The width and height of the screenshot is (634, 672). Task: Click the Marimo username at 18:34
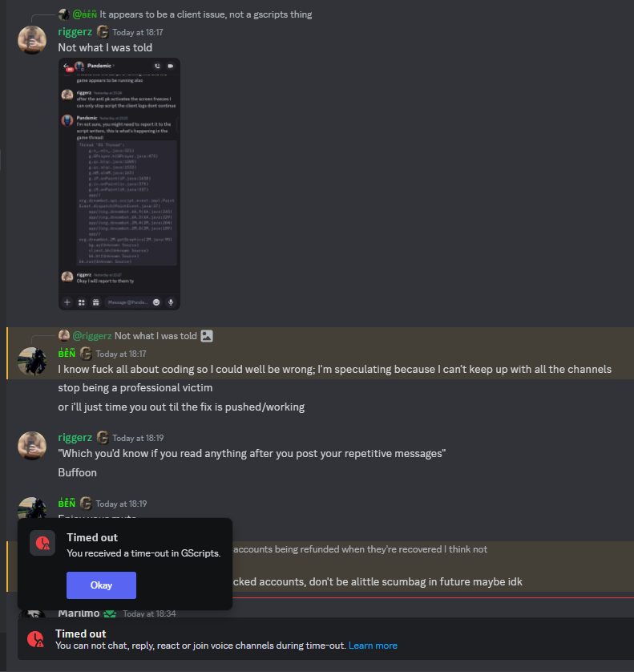coord(79,613)
